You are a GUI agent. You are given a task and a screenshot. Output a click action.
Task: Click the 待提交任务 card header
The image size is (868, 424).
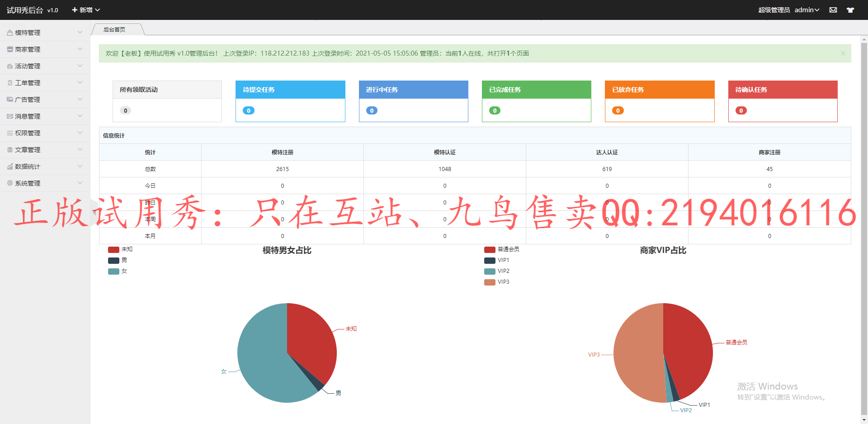(290, 90)
